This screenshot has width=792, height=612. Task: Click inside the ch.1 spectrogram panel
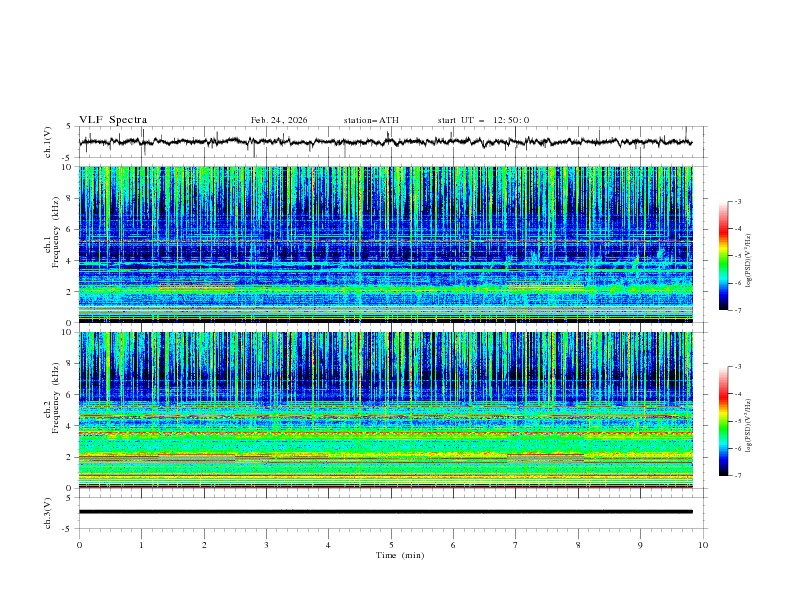click(x=385, y=244)
